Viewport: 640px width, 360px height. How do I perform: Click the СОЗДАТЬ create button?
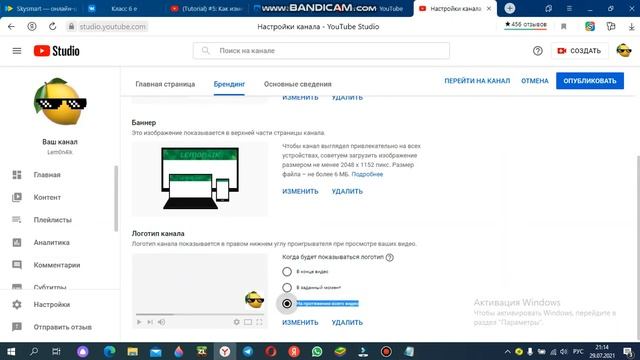(579, 51)
